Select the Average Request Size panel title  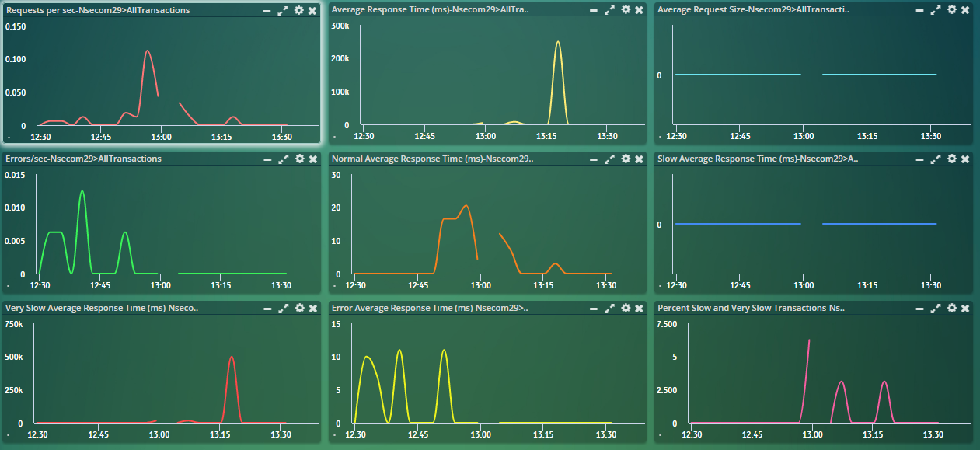(x=753, y=10)
